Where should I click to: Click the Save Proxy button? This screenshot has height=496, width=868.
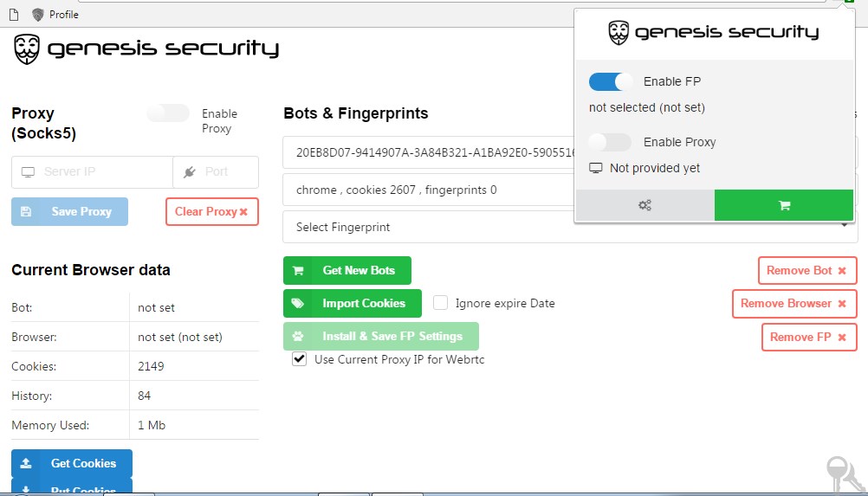pyautogui.click(x=70, y=212)
